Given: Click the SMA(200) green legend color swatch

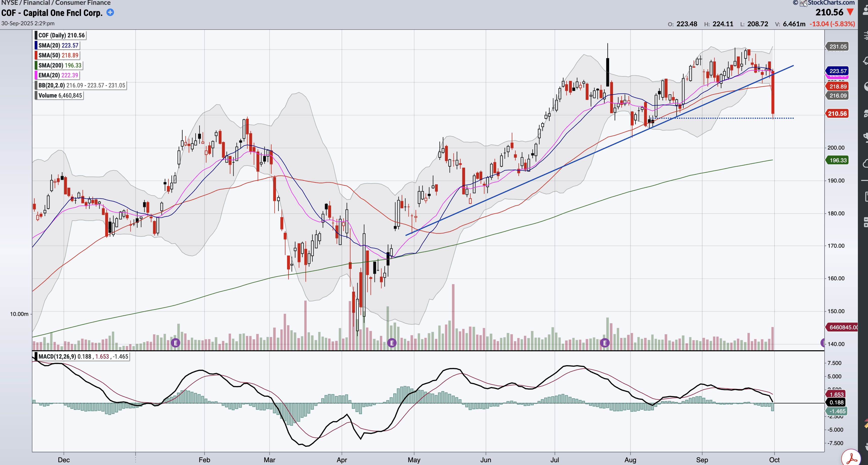Looking at the screenshot, I should [36, 65].
